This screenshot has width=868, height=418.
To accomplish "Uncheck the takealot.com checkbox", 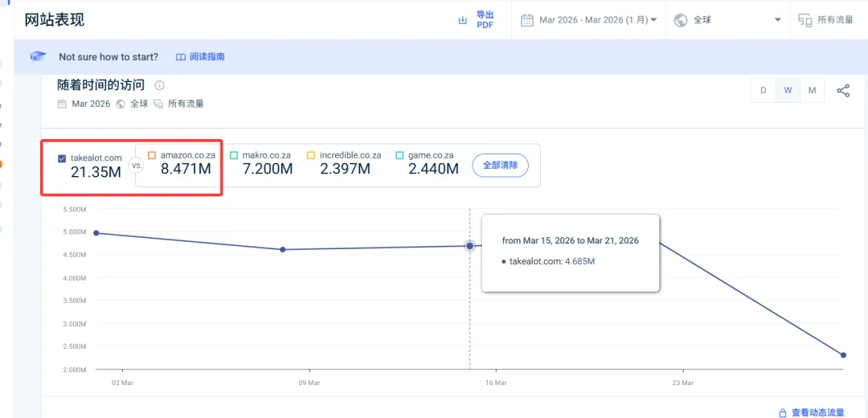I will click(x=62, y=158).
